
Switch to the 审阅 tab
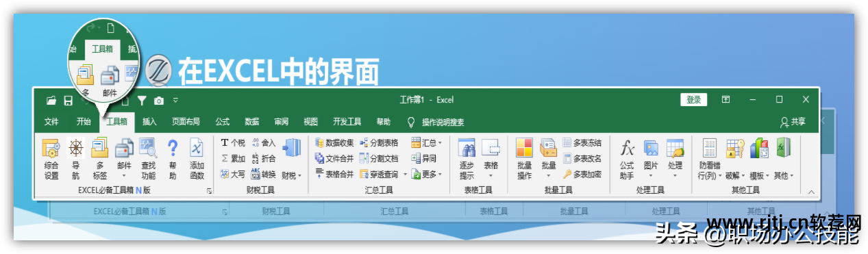pos(281,122)
